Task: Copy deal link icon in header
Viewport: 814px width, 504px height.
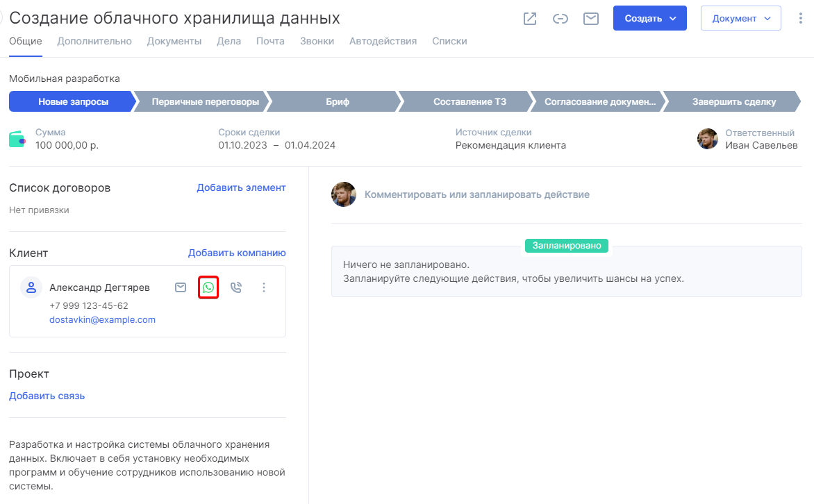Action: (560, 19)
